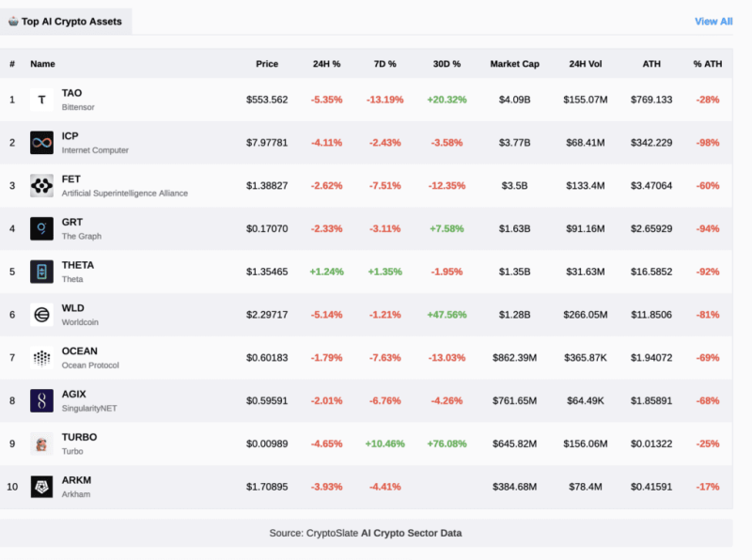Image resolution: width=752 pixels, height=560 pixels.
Task: Sort by the Market Cap column header
Action: coord(514,64)
